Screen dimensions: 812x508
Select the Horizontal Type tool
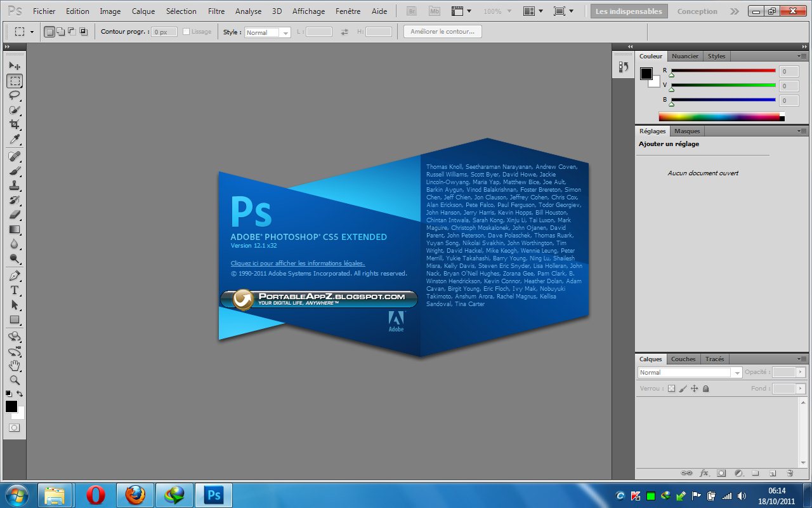15,290
